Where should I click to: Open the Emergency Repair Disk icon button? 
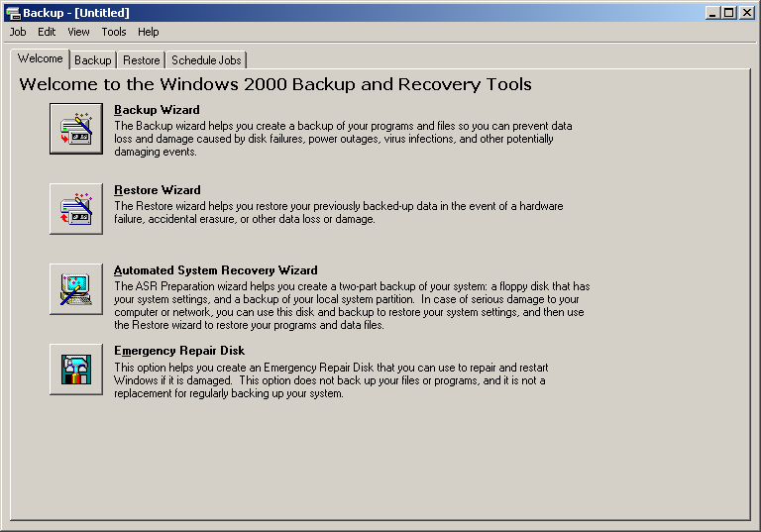click(x=76, y=370)
